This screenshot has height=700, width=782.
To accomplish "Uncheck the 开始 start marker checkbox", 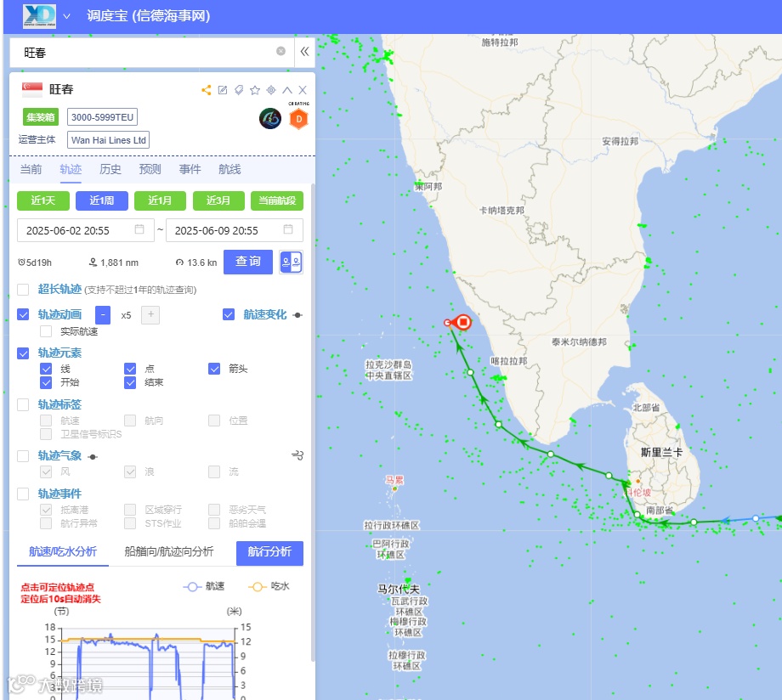I will click(x=46, y=382).
